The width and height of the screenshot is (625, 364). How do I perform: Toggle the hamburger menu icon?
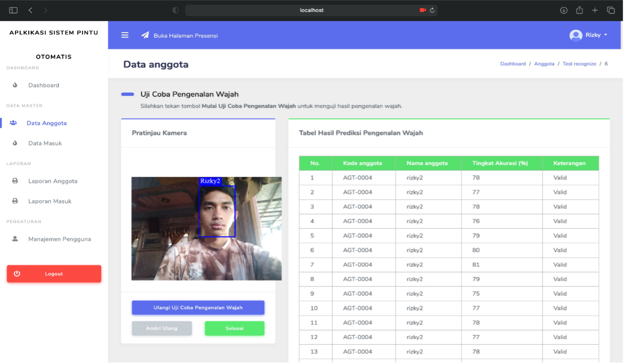pos(125,35)
